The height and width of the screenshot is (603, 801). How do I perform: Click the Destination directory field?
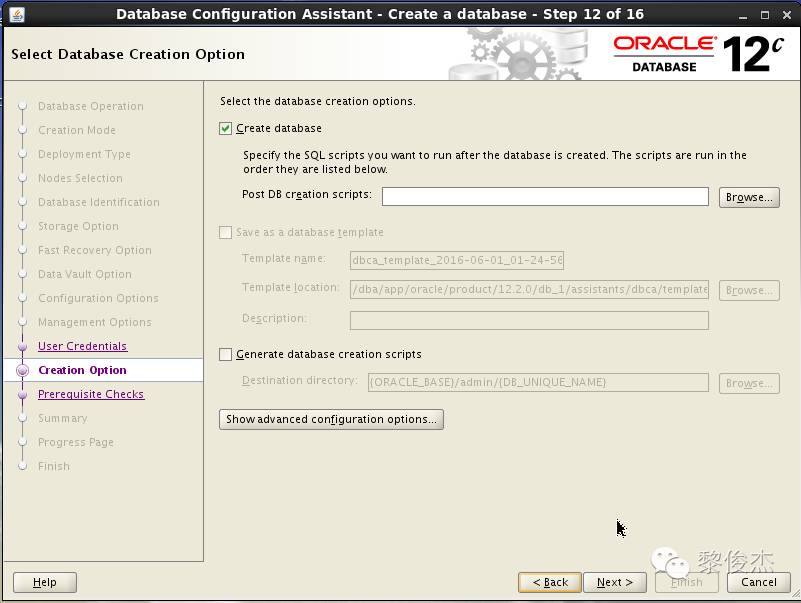click(538, 382)
